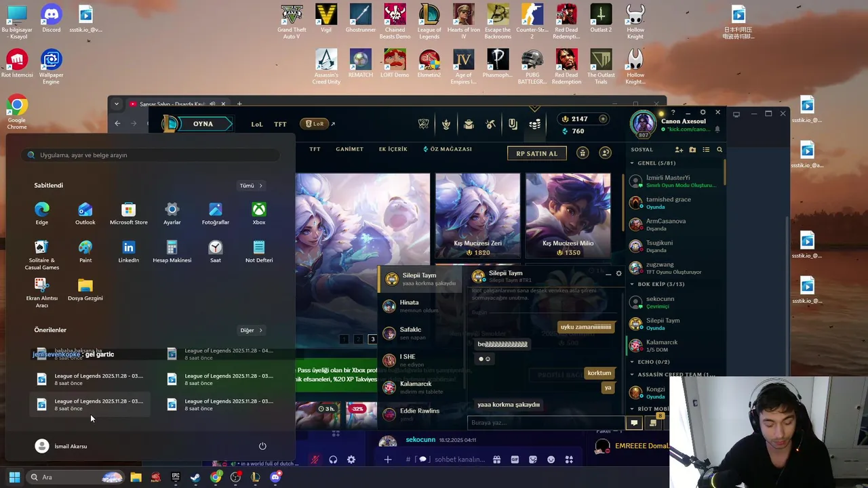Open Steam from taskbar
Viewport: 868px width, 488px height.
pyautogui.click(x=195, y=477)
